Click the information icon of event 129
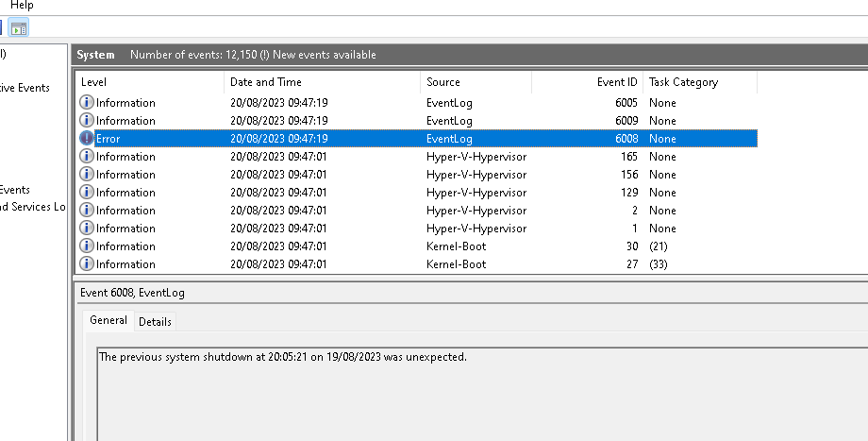This screenshot has height=441, width=868. (87, 192)
